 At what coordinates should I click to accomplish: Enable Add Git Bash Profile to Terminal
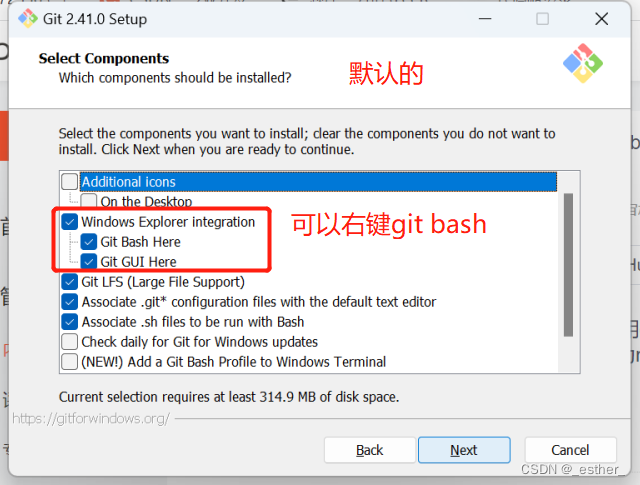click(70, 362)
